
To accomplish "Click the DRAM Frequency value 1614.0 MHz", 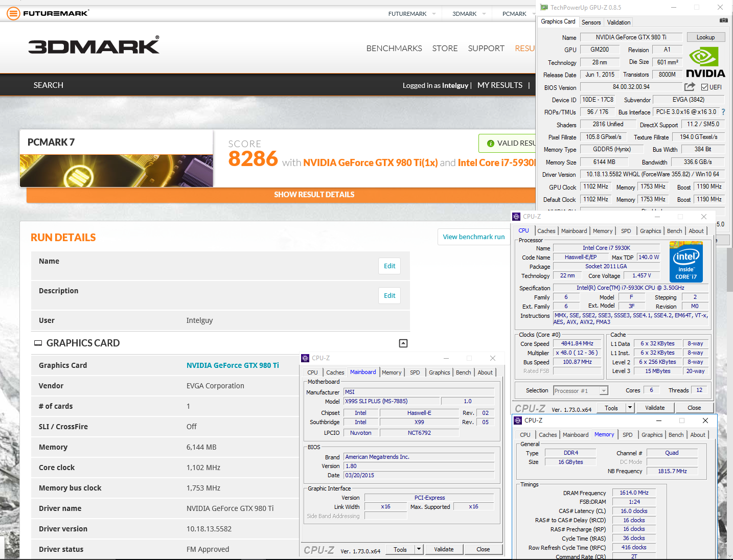I will [x=634, y=493].
